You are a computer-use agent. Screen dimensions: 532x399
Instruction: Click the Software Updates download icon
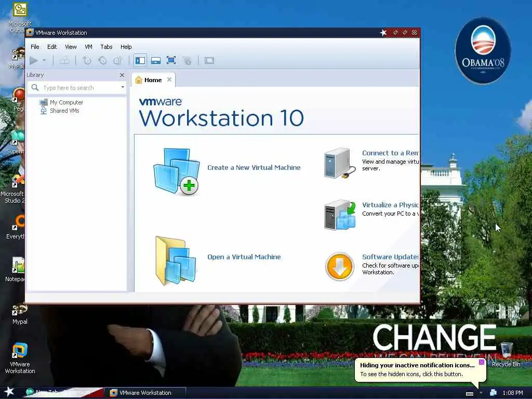(x=340, y=267)
